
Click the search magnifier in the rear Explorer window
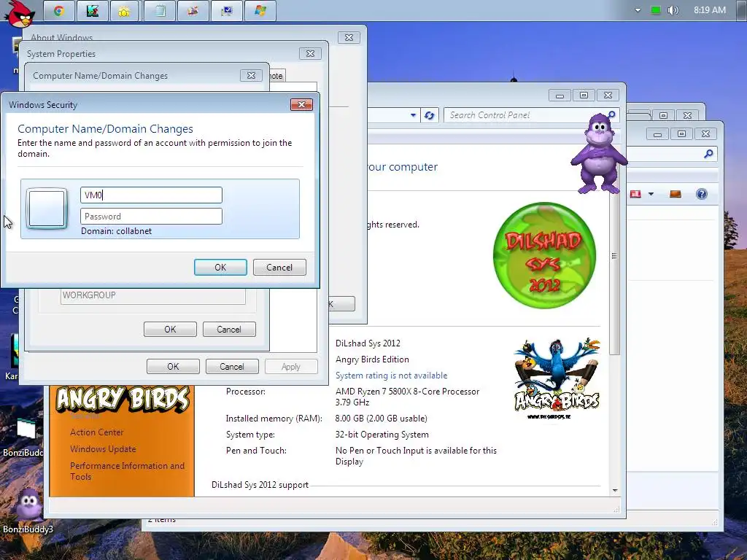coord(708,153)
